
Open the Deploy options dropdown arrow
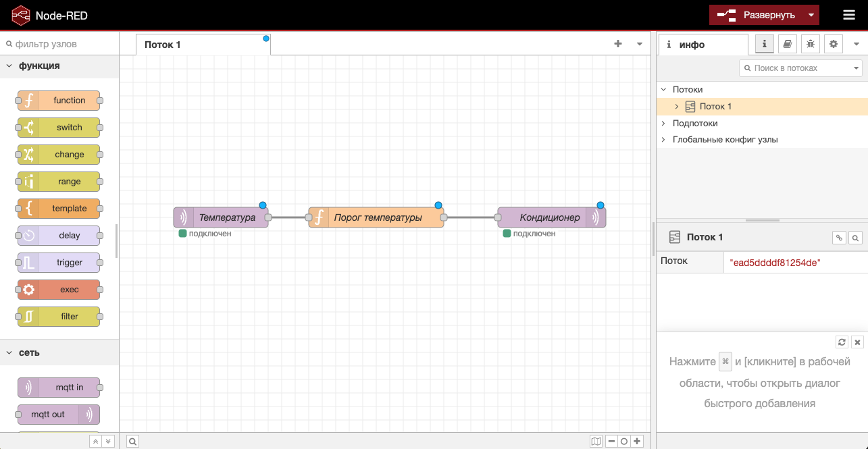[x=811, y=15]
